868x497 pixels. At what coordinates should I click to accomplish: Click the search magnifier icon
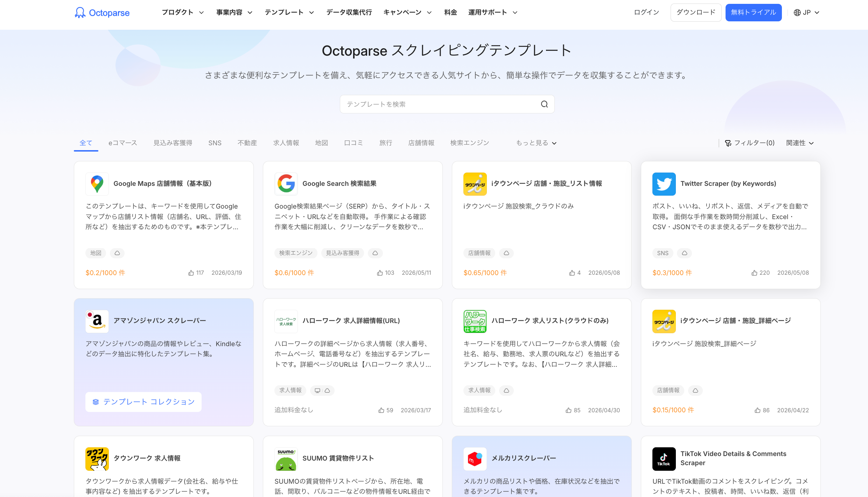pos(544,104)
